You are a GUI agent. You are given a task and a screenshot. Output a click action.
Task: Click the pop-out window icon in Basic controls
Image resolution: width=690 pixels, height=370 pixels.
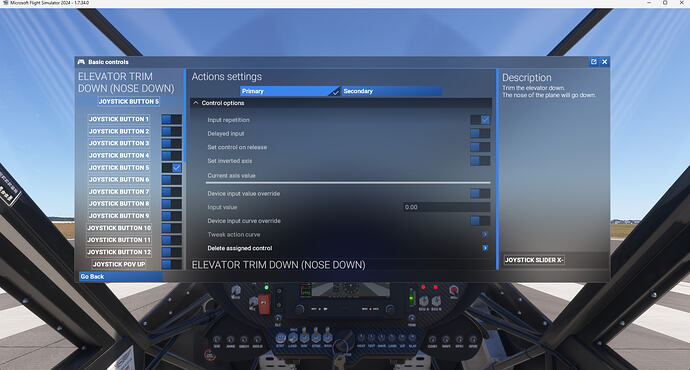click(x=593, y=62)
